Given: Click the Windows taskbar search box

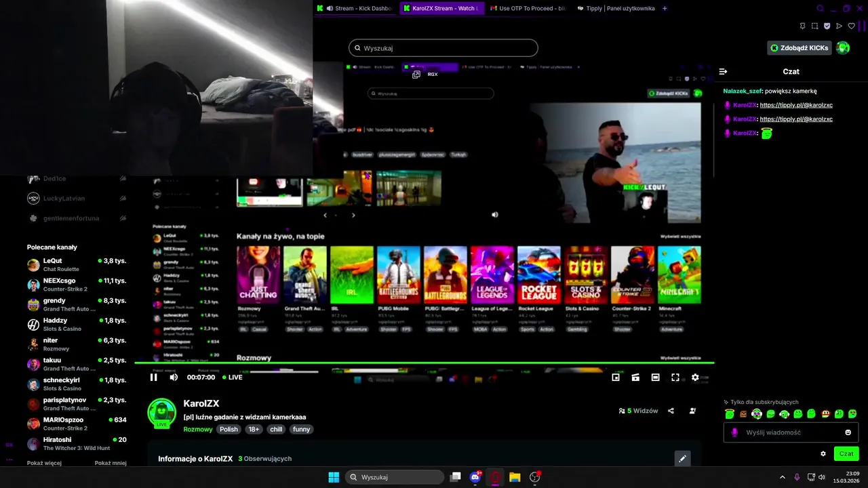Looking at the screenshot, I should point(395,477).
